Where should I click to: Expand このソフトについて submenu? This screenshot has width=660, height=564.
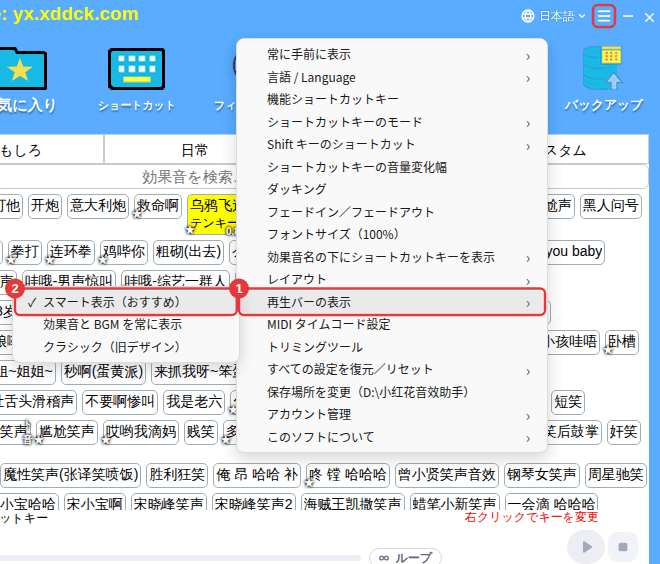[x=392, y=437]
